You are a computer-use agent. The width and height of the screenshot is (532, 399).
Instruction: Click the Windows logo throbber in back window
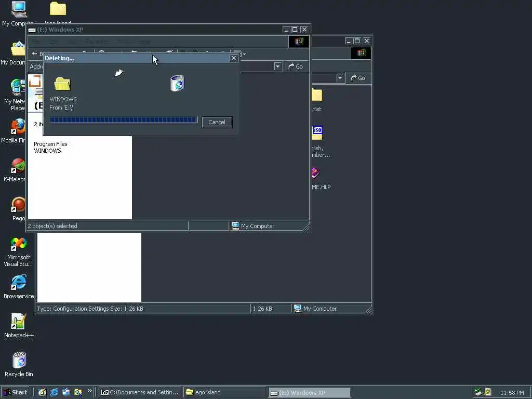click(x=361, y=53)
